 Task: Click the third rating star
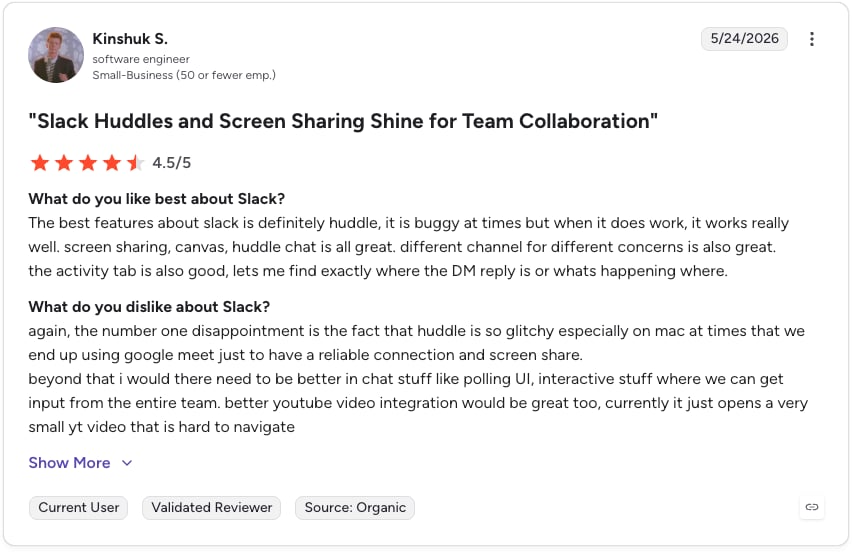(x=88, y=163)
